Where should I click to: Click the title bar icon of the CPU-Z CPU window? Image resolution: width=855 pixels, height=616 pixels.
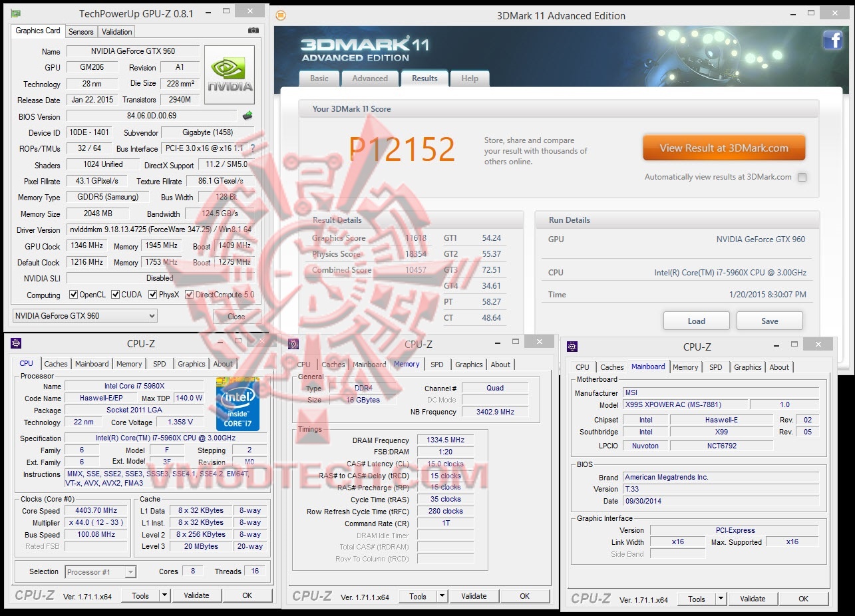[x=16, y=343]
